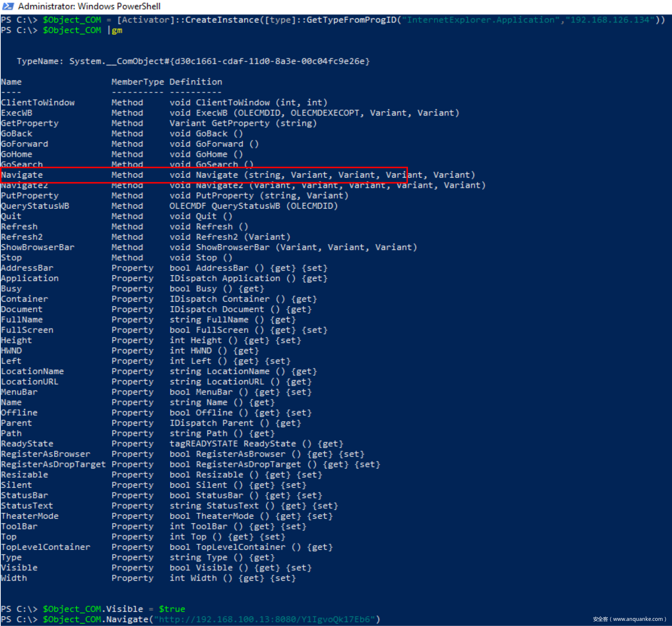The width and height of the screenshot is (672, 626).
Task: Click the RegisterAsDropTarget property name
Action: [x=53, y=464]
